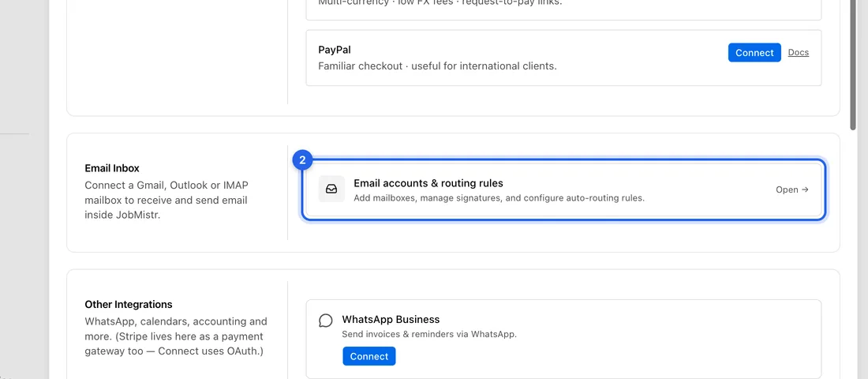The width and height of the screenshot is (868, 379).
Task: Open the PayPal Docs link
Action: click(x=799, y=53)
